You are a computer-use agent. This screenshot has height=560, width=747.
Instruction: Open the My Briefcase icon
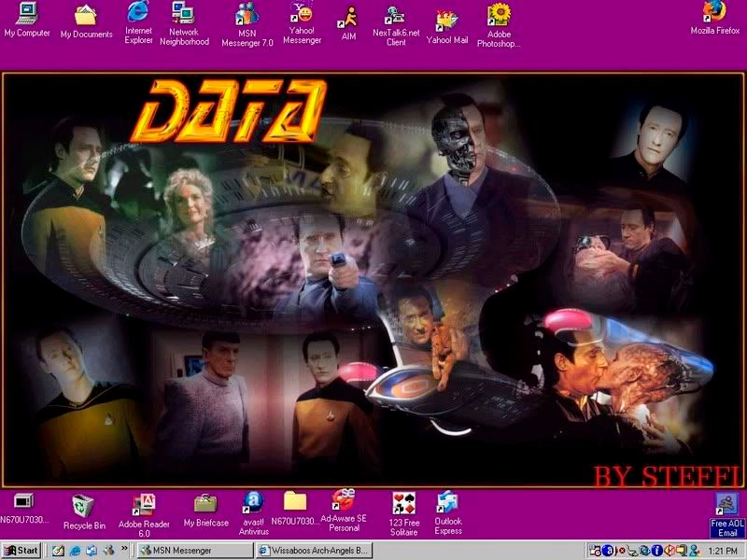pyautogui.click(x=205, y=504)
